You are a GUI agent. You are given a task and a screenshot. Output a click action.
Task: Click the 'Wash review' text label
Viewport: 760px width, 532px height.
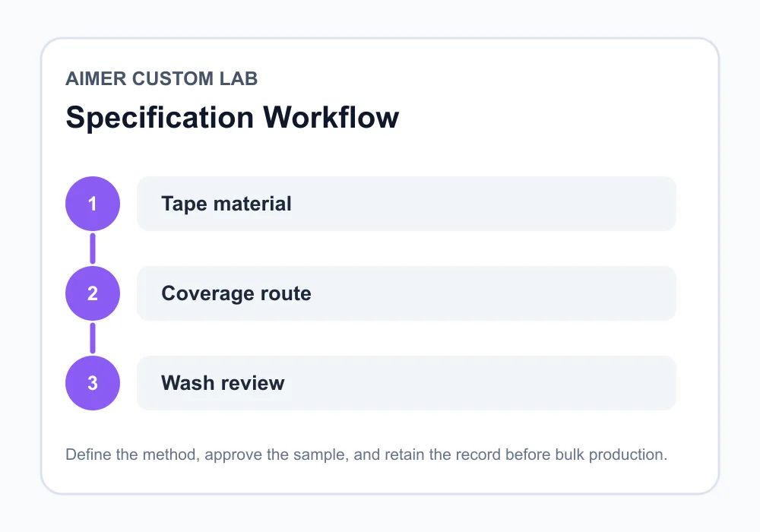pyautogui.click(x=223, y=383)
